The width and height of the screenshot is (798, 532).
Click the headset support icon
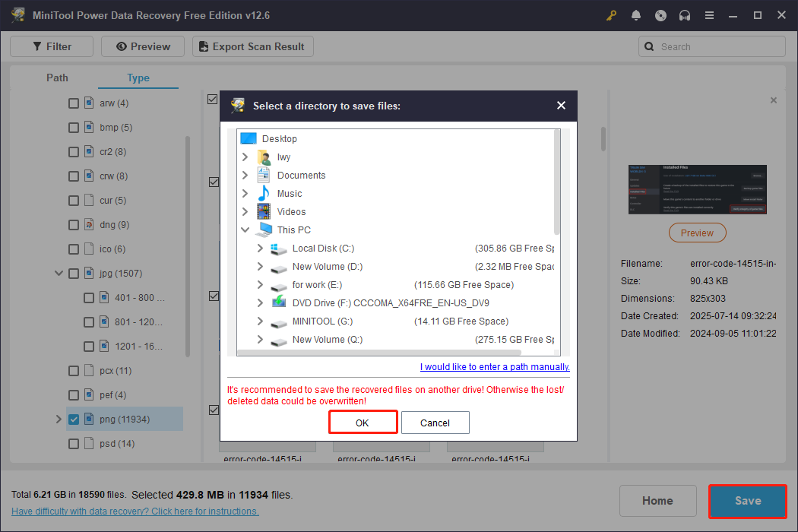[x=685, y=14]
